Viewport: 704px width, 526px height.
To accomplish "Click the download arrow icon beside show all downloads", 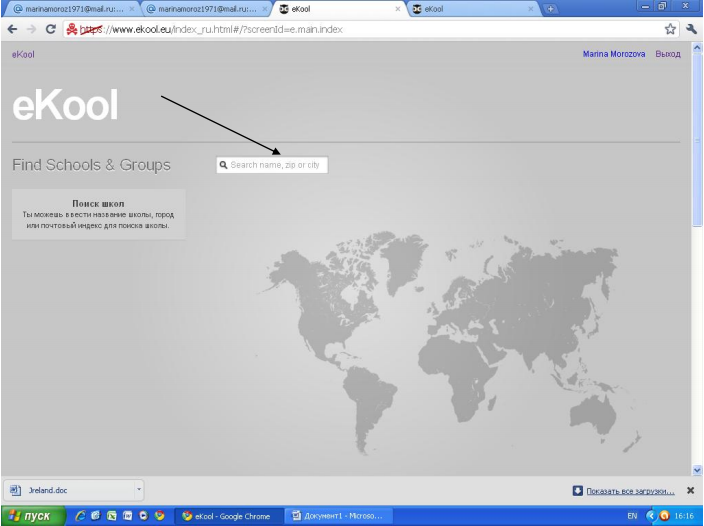I will pyautogui.click(x=577, y=491).
